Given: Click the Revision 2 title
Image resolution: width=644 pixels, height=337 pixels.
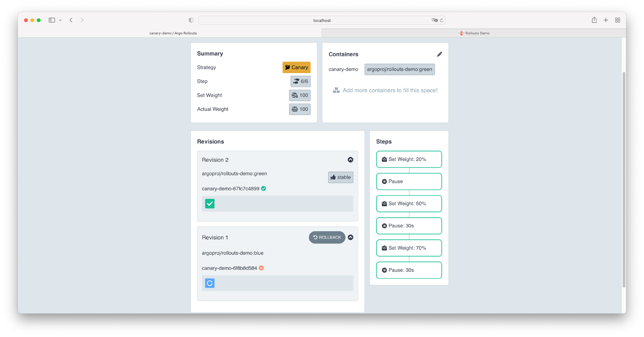Looking at the screenshot, I should coord(215,160).
